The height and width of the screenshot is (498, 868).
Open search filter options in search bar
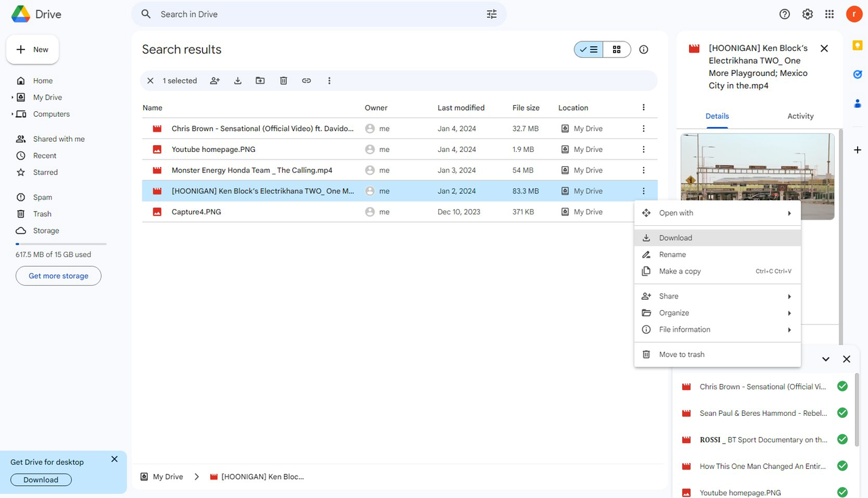(492, 14)
